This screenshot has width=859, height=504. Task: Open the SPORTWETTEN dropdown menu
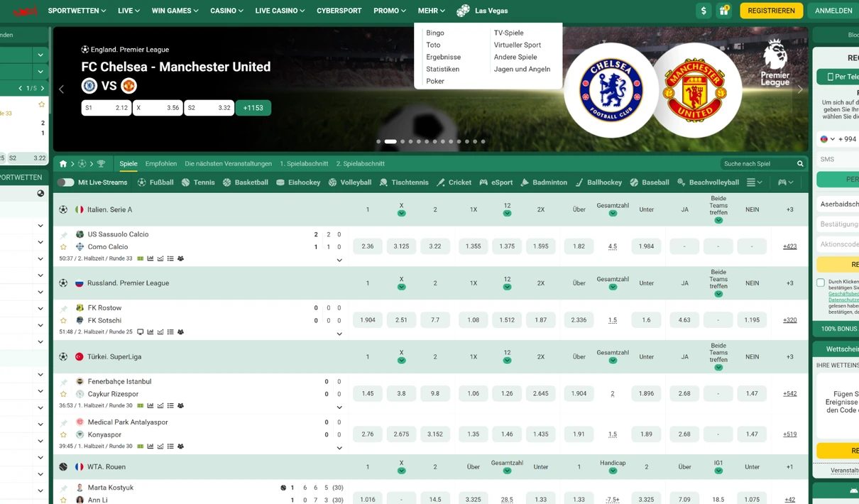pyautogui.click(x=77, y=11)
